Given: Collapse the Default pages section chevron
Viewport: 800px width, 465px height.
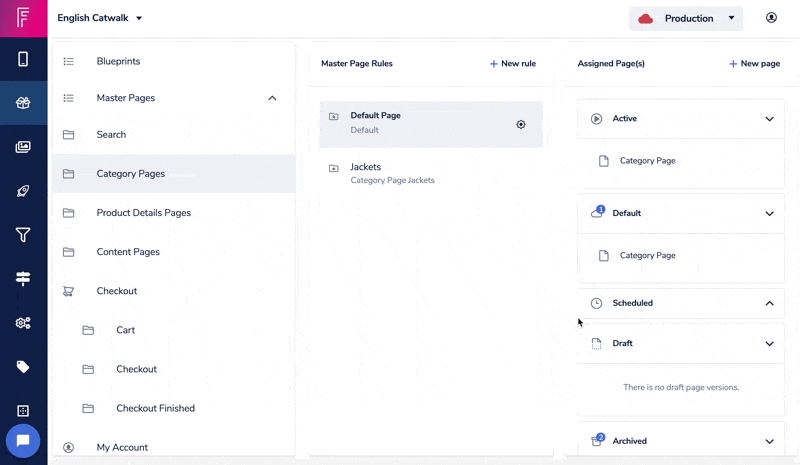Looking at the screenshot, I should click(x=769, y=213).
